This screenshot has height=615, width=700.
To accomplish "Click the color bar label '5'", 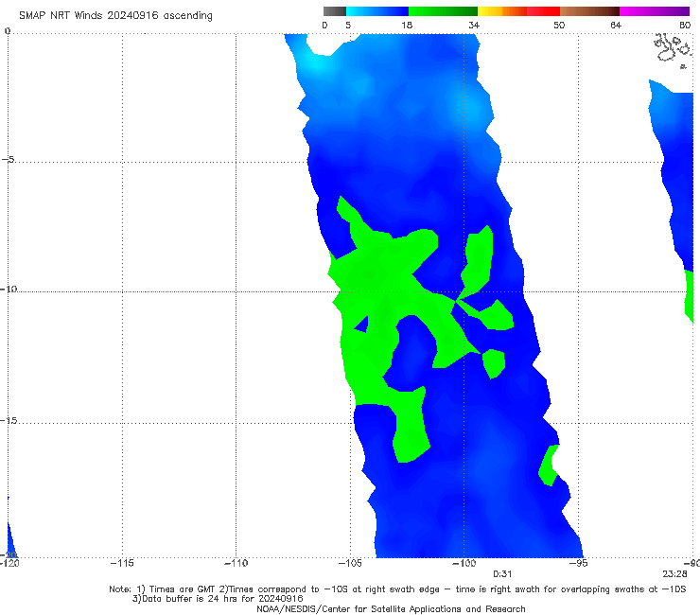I will pyautogui.click(x=348, y=26).
